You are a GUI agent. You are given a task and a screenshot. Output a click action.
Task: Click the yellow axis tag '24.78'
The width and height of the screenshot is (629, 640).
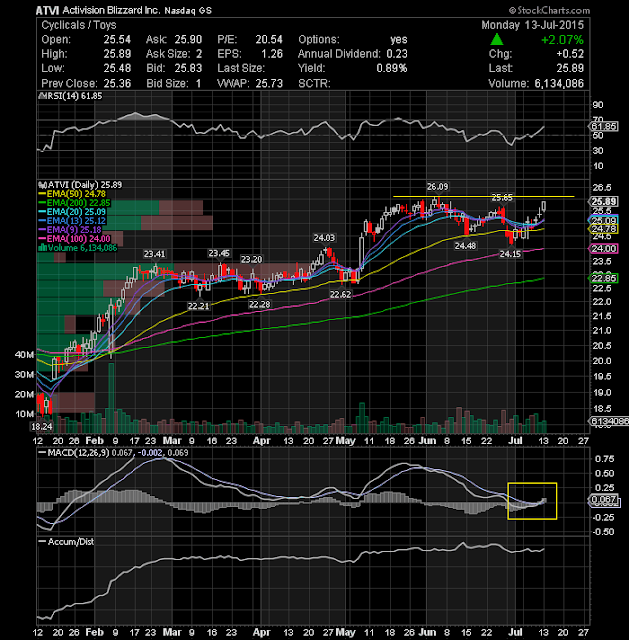click(x=604, y=229)
